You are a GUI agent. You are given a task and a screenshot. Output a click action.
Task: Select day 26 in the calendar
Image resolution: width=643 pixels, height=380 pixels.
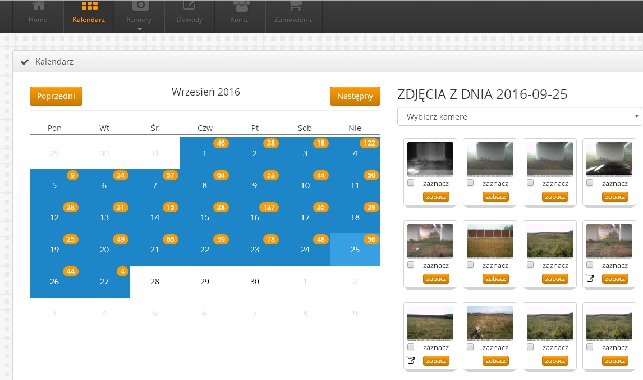[x=54, y=281]
